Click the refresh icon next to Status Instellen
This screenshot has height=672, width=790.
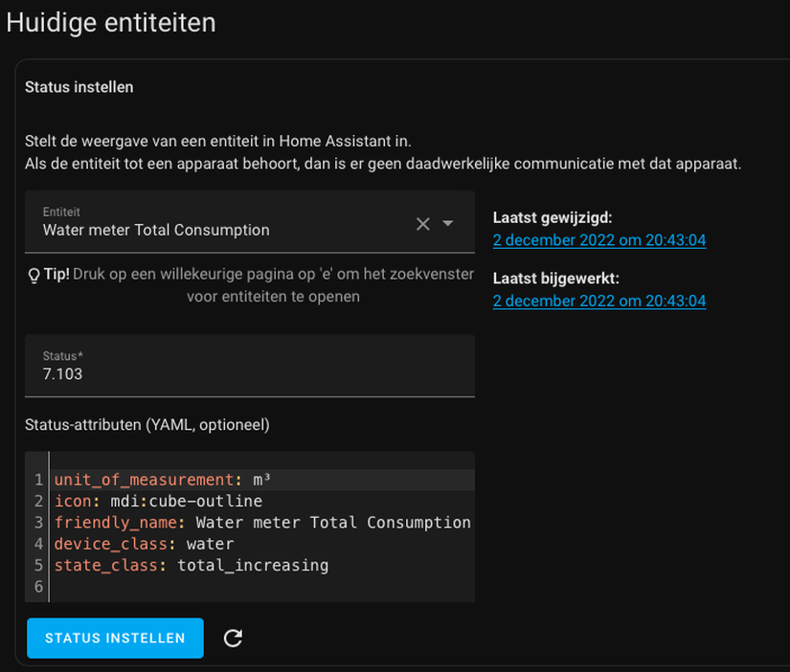coord(234,638)
